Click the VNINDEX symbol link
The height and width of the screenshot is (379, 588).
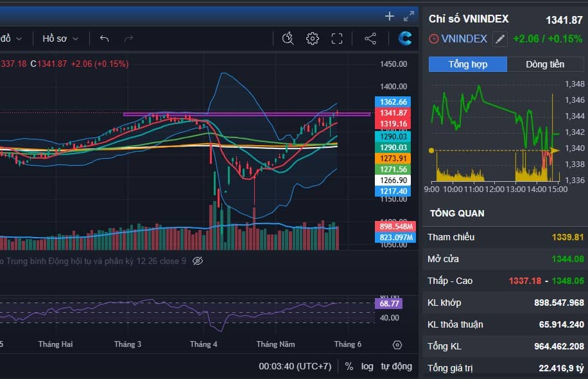click(464, 39)
